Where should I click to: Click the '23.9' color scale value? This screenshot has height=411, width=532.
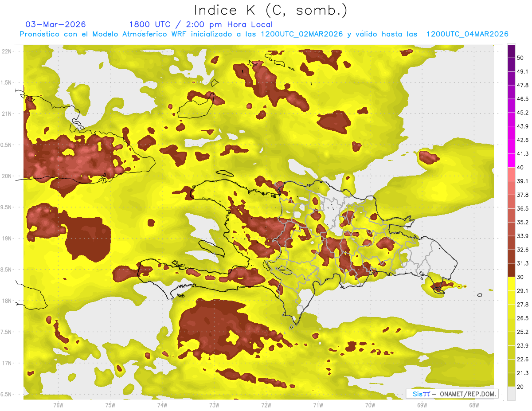[x=522, y=346]
